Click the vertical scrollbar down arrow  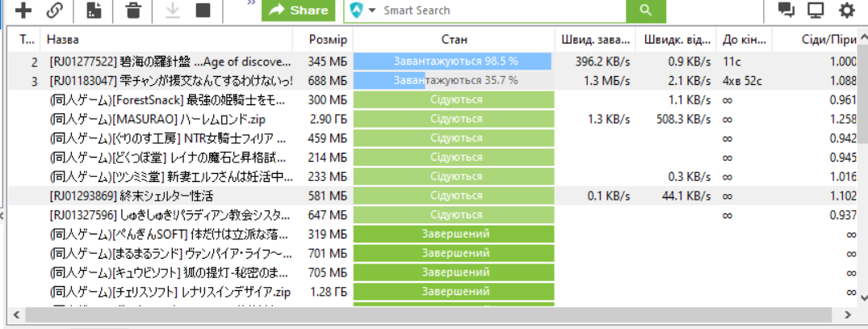coord(862,297)
